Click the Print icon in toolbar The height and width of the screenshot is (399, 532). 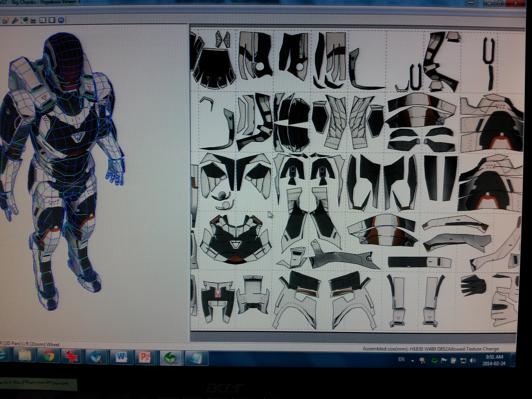33,21
